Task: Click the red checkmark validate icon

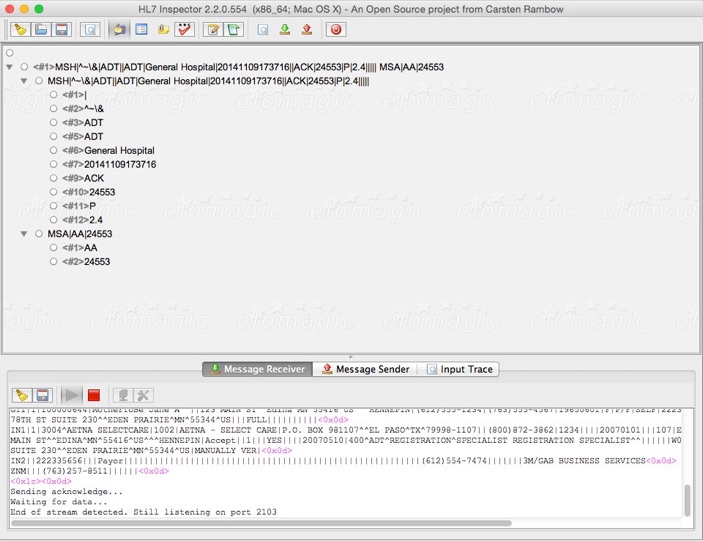Action: pos(183,30)
